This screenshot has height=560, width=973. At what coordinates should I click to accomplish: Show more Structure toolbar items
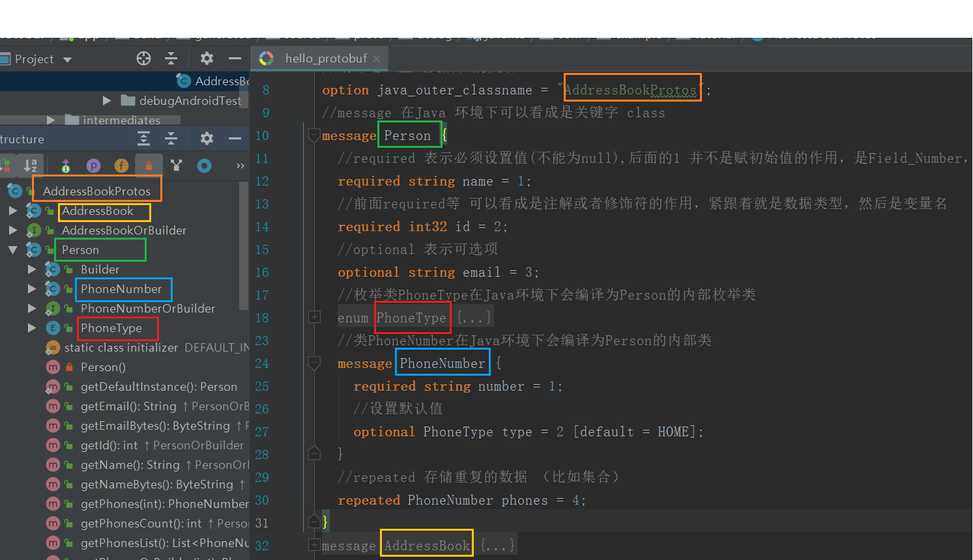coord(240,165)
